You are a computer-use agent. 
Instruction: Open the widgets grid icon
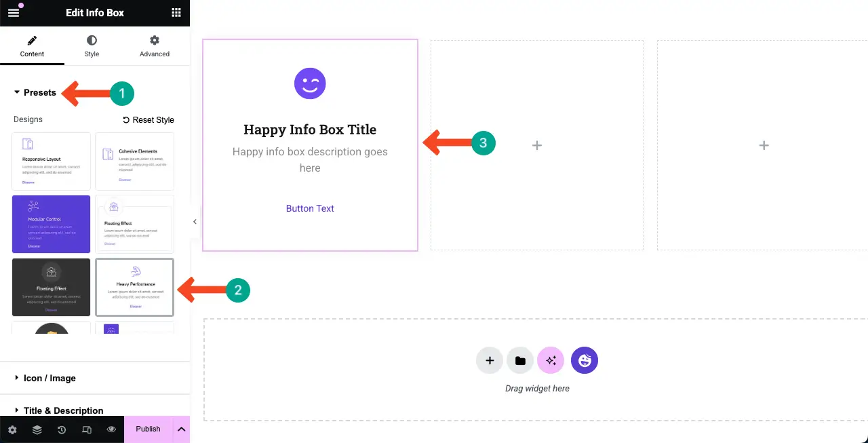pyautogui.click(x=176, y=12)
